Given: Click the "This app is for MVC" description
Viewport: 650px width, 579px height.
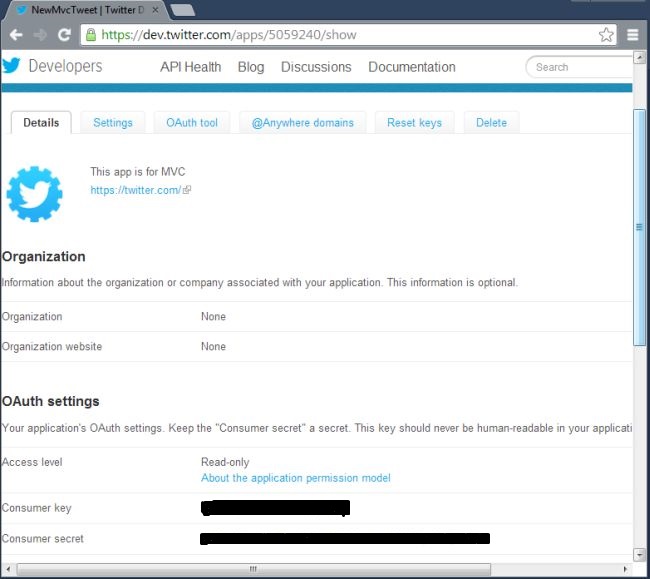Looking at the screenshot, I should click(138, 172).
